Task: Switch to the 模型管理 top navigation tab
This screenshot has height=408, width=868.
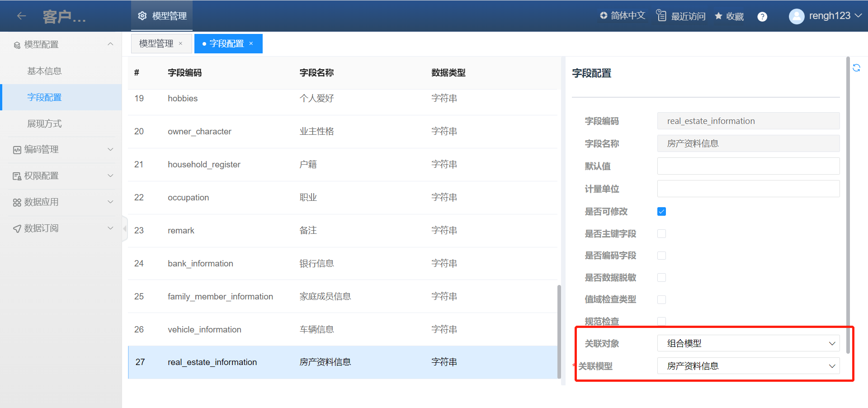Action: 162,16
